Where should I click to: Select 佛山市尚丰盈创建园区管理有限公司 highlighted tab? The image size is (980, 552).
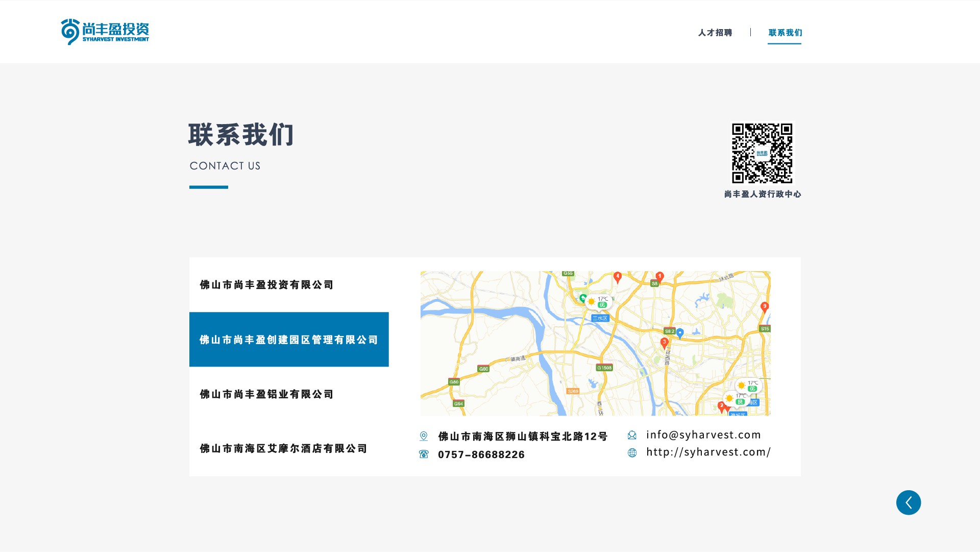click(289, 340)
